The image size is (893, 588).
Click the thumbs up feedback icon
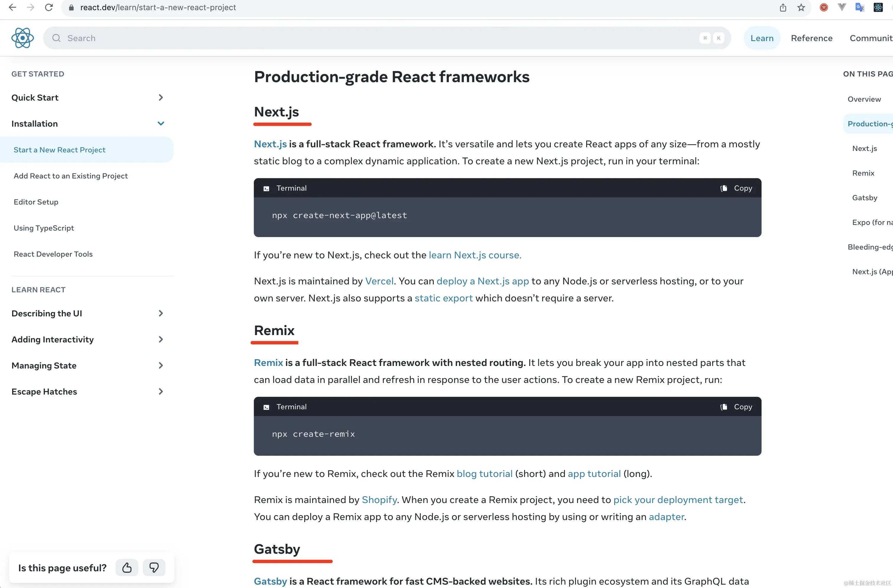(x=127, y=567)
